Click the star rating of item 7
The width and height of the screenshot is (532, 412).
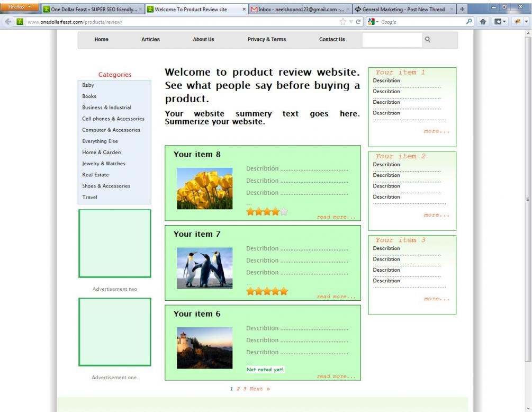[267, 291]
